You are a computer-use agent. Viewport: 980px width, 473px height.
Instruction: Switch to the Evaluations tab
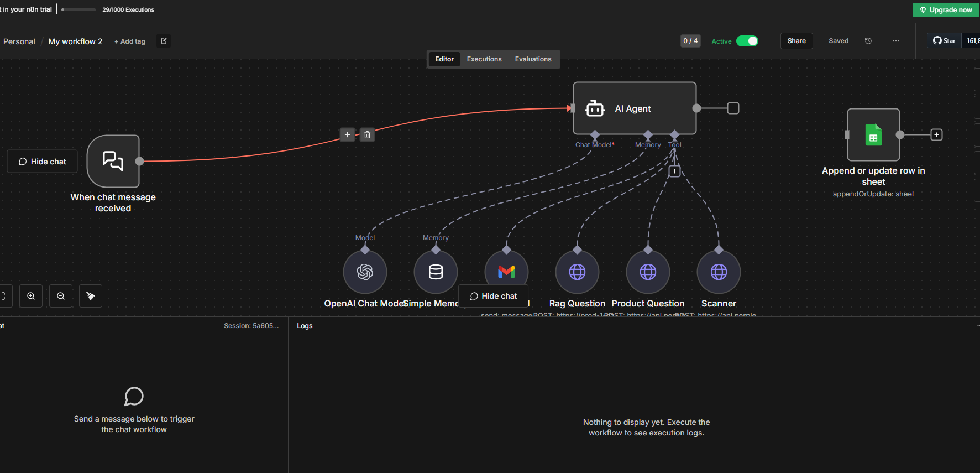533,59
